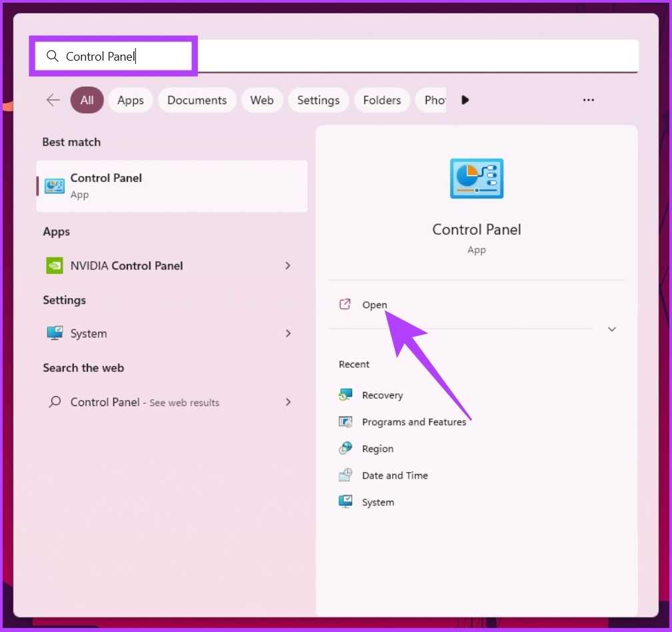Switch to the Web filter tab
The width and height of the screenshot is (672, 632).
point(262,100)
